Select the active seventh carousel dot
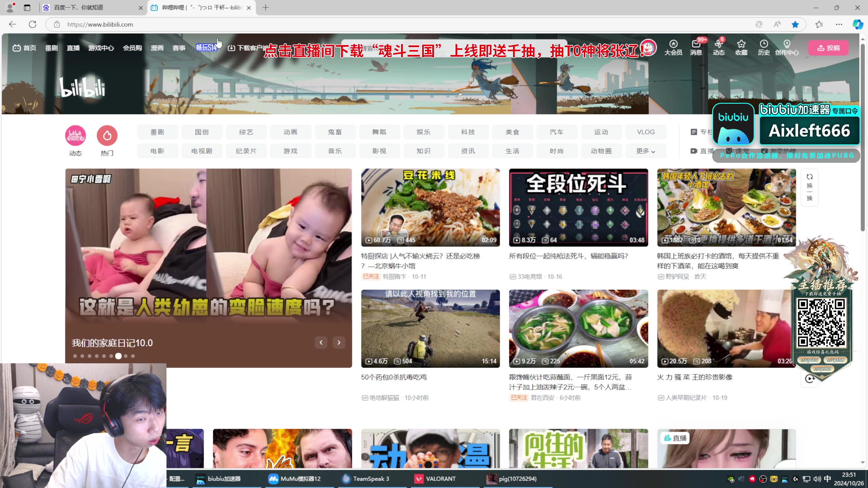This screenshot has height=488, width=868. pyautogui.click(x=118, y=356)
